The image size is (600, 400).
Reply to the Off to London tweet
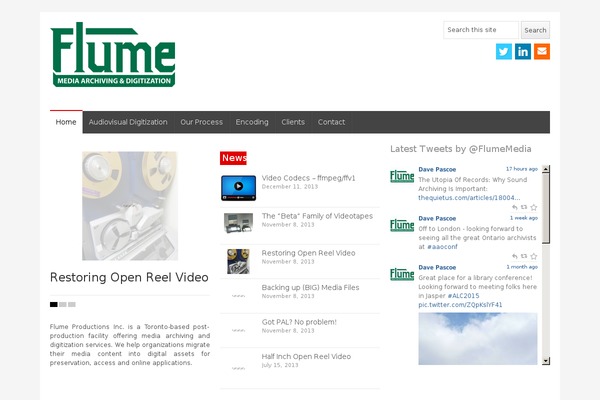[515, 256]
